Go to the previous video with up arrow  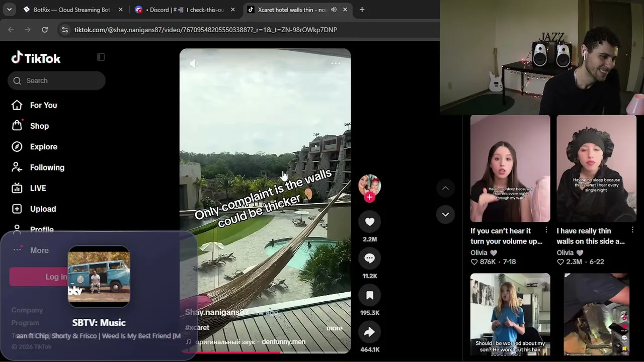pyautogui.click(x=445, y=188)
